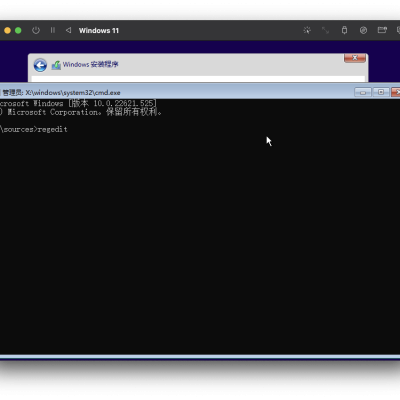This screenshot has width=400, height=400.
Task: Close the Windows 安装程序 dialog
Action: (355, 58)
